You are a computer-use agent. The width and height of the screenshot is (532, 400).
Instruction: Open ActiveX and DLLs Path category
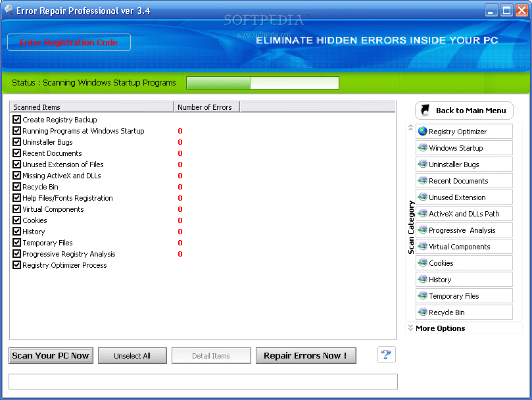[x=464, y=214]
